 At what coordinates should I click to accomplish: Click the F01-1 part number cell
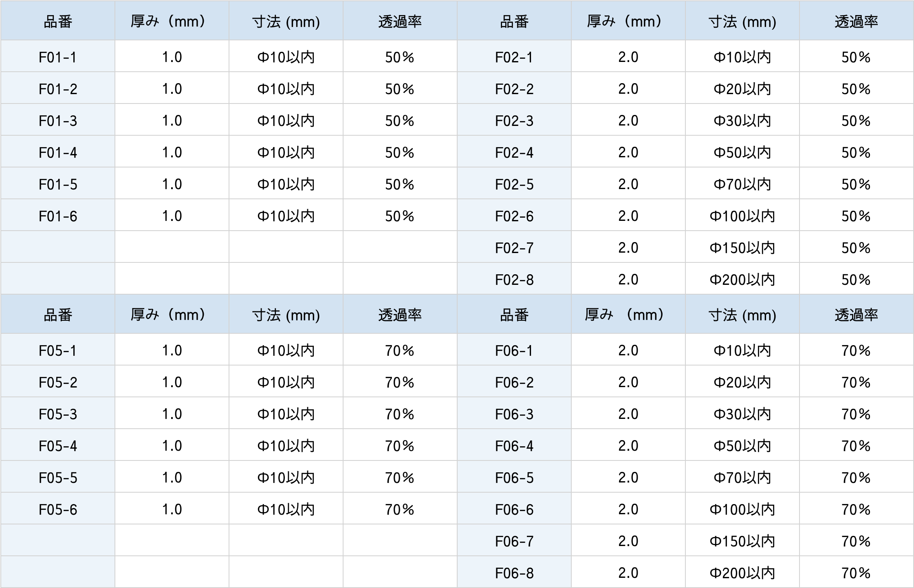(x=57, y=57)
